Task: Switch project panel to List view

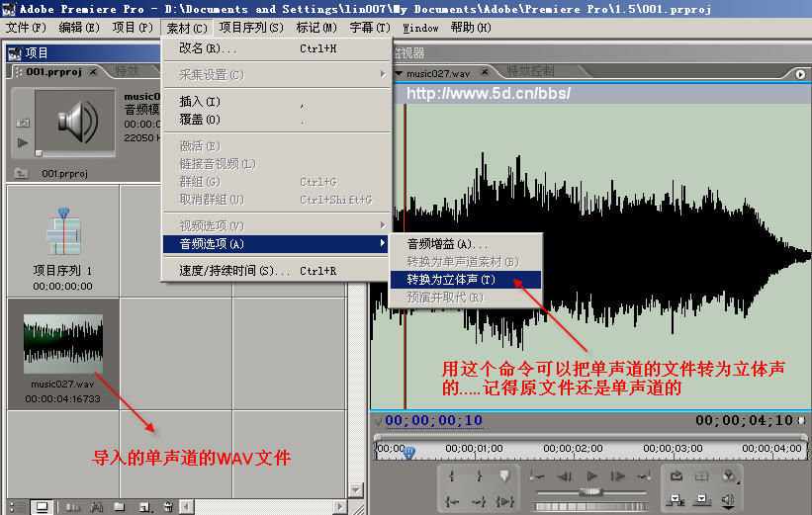Action: pos(17,507)
